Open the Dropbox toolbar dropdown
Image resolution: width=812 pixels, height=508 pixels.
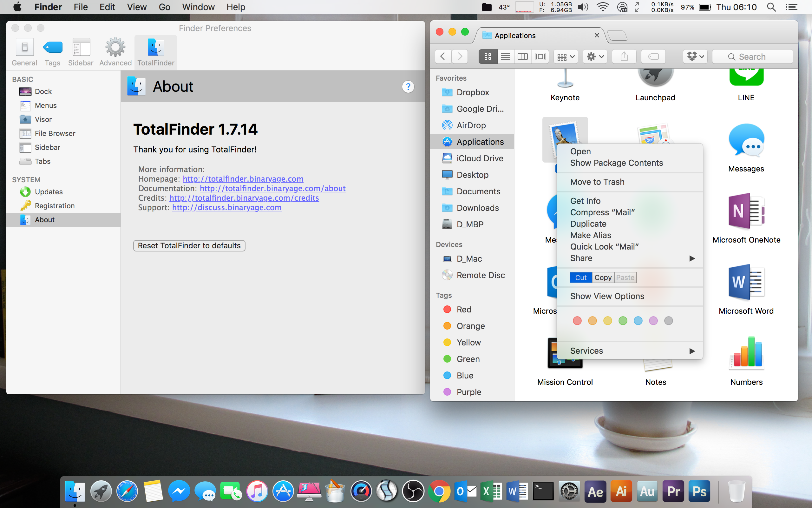(x=695, y=57)
